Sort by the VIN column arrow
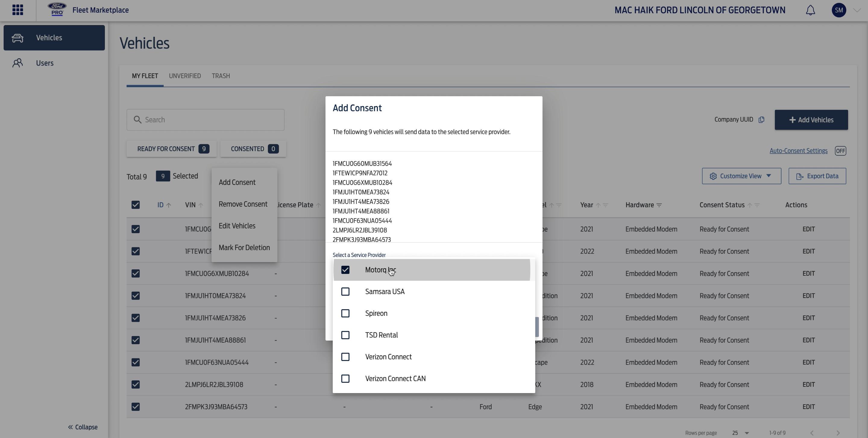 pos(201,205)
